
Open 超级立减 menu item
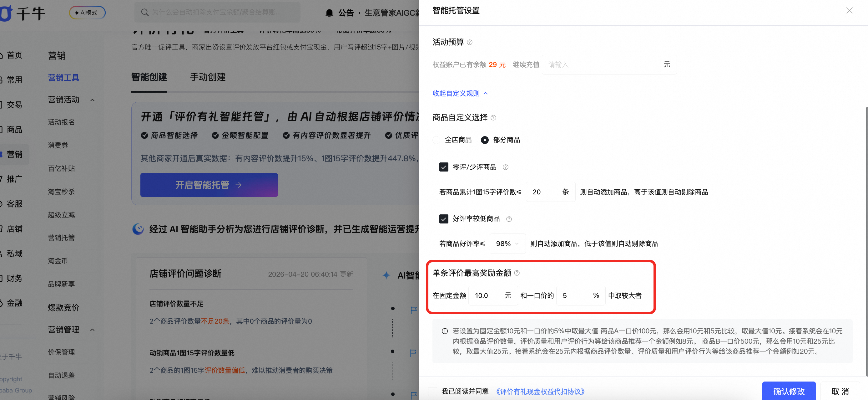click(61, 215)
